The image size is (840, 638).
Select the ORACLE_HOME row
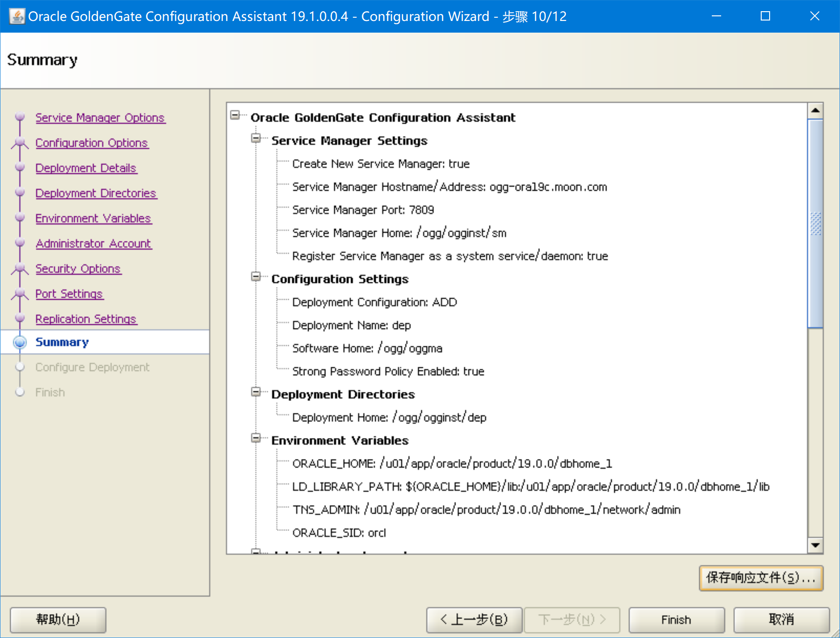[x=452, y=464]
